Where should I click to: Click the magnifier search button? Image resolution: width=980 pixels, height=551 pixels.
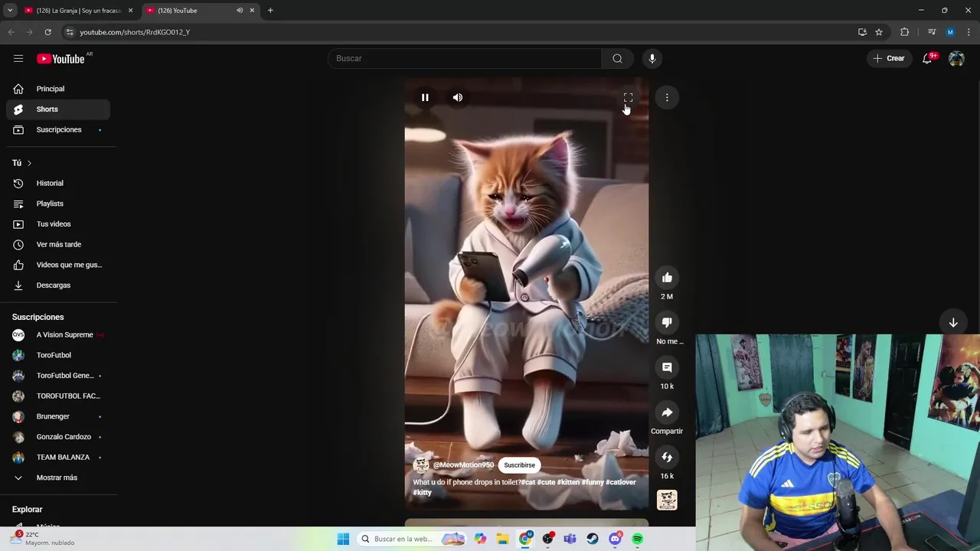pos(617,58)
